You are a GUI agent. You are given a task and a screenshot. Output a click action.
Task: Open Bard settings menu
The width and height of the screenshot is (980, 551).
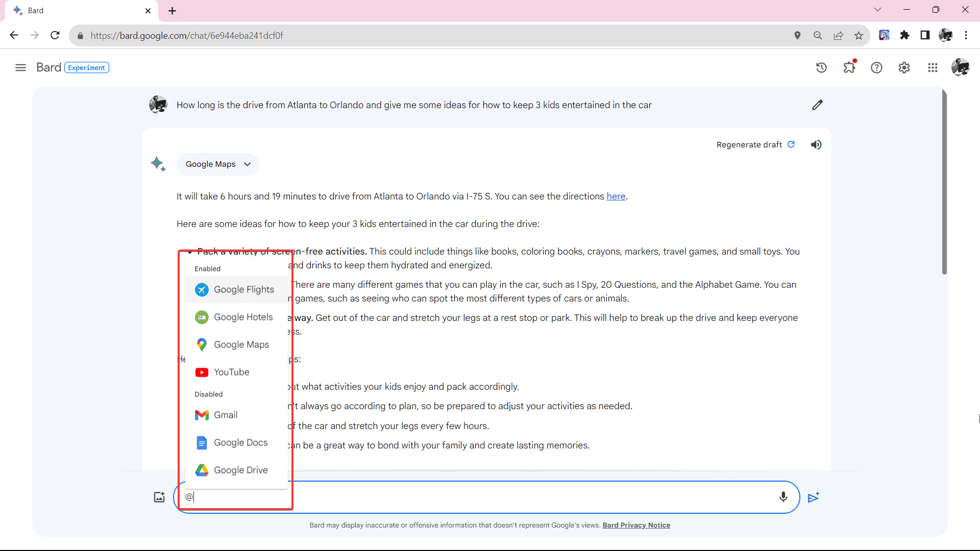point(904,67)
